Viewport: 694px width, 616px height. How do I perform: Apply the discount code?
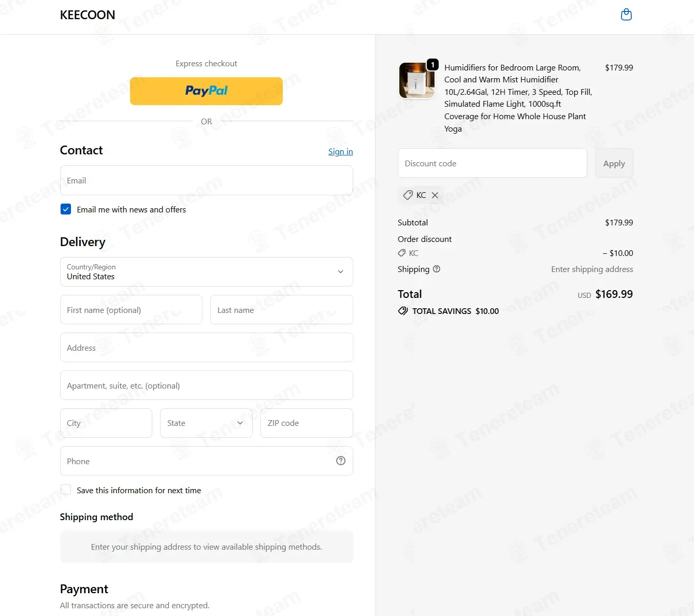[614, 163]
